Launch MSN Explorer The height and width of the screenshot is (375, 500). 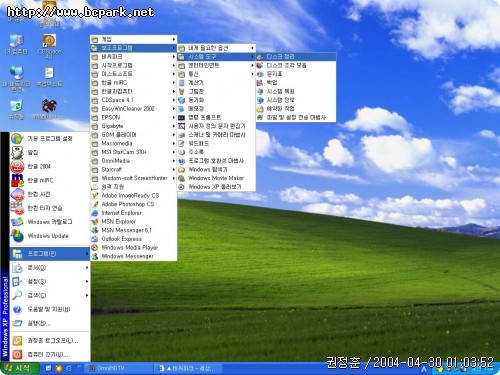134,221
